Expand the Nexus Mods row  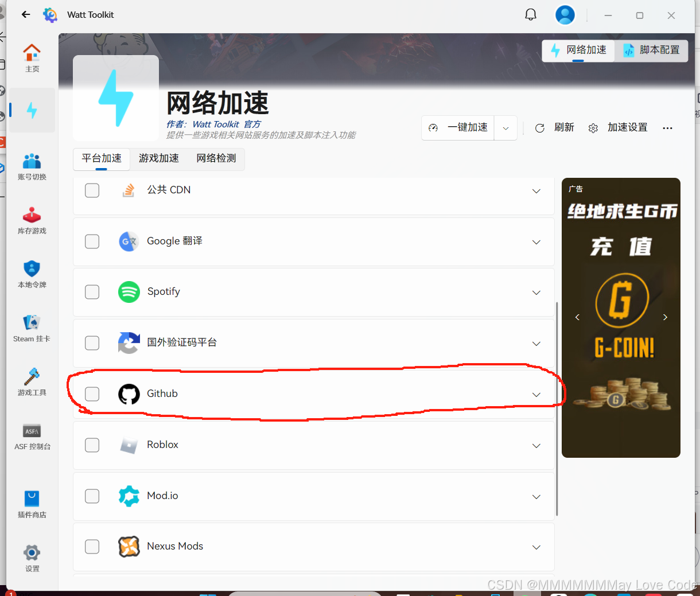(536, 547)
